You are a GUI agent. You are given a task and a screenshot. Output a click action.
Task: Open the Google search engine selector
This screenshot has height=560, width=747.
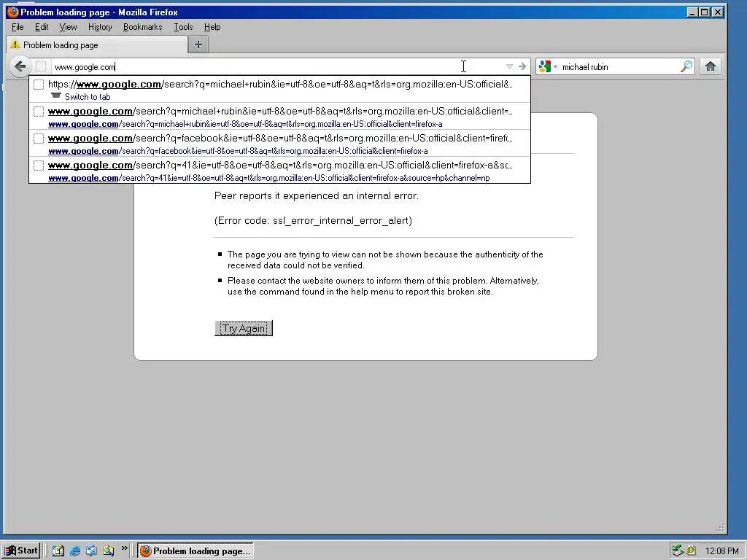[x=547, y=66]
